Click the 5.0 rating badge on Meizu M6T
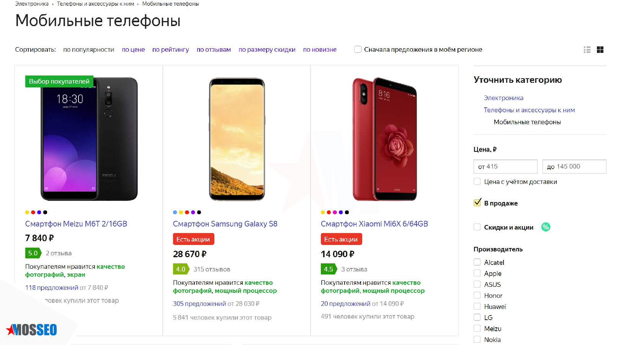Viewport: 644px width, 345px height. (33, 253)
